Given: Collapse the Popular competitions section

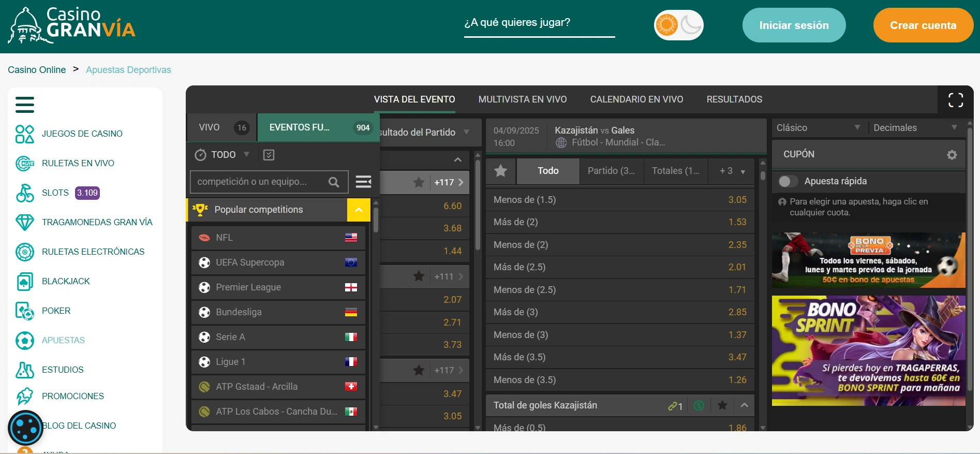Looking at the screenshot, I should coord(359,210).
